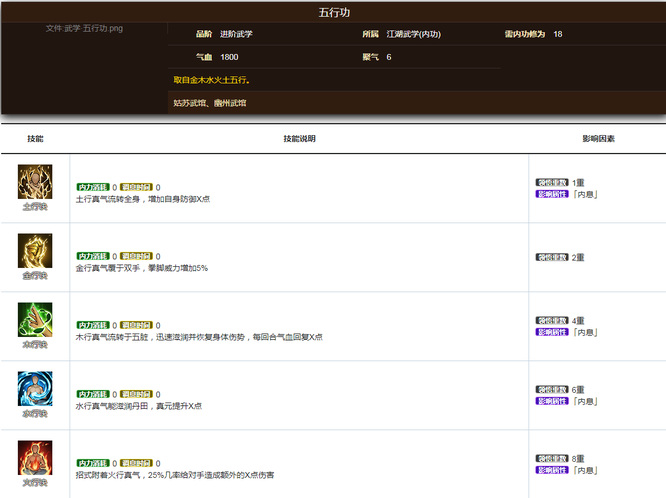Click 调息时间 badge in the 金行诀 row
Screen dimensions: 666x498
click(x=137, y=256)
